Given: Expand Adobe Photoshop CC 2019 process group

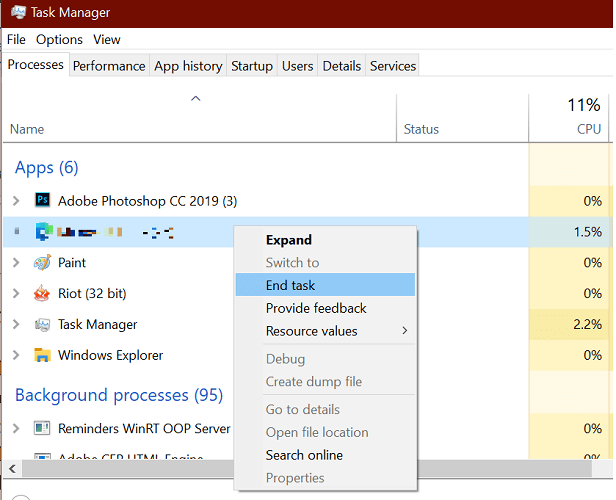Looking at the screenshot, I should [x=16, y=201].
